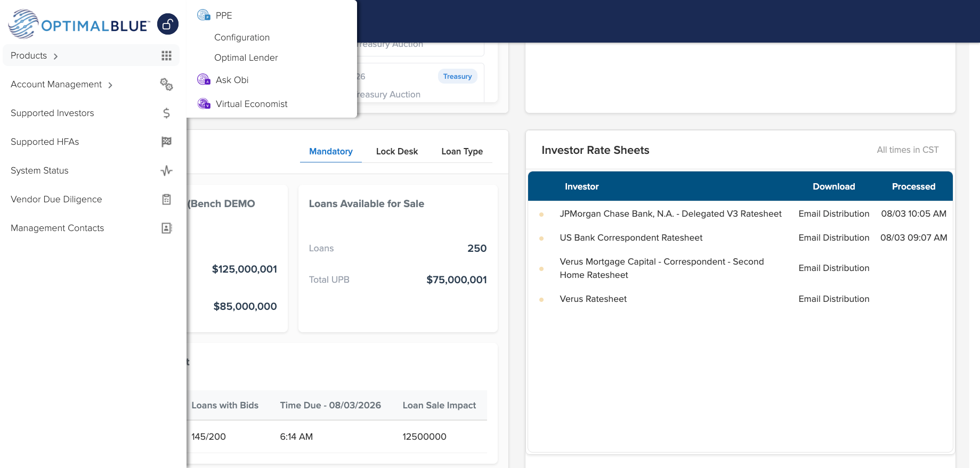Click the $85,000,000 amount
The height and width of the screenshot is (468, 980).
click(x=245, y=306)
